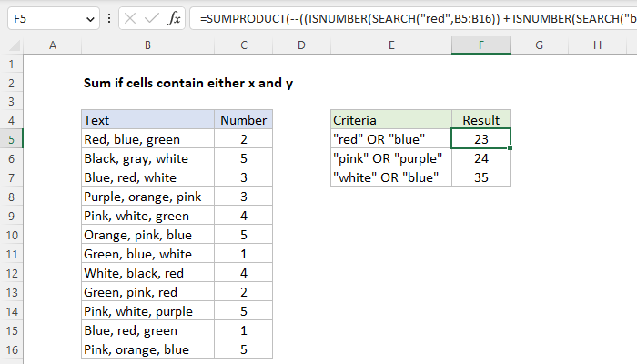Select column G header
Image resolution: width=637 pixels, height=364 pixels.
(x=539, y=45)
